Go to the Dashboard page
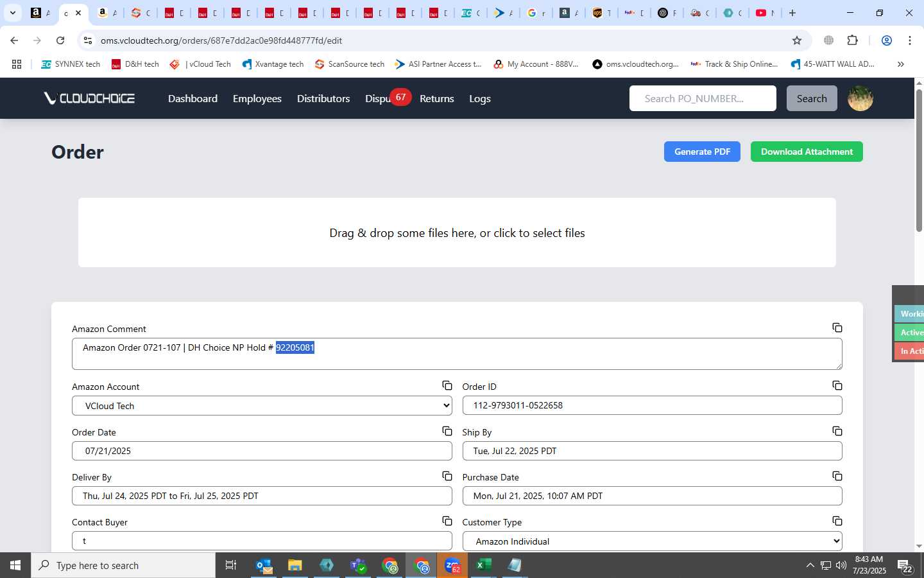This screenshot has width=924, height=578. coord(193,98)
